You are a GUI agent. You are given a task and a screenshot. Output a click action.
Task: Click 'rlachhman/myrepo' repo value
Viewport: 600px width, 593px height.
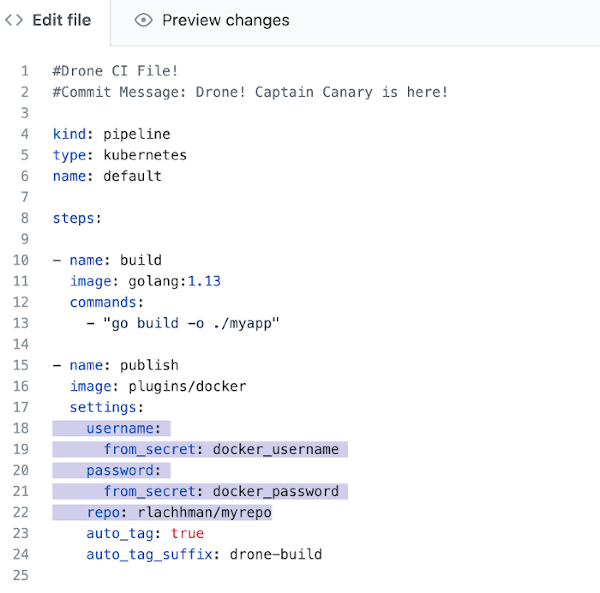pyautogui.click(x=204, y=513)
